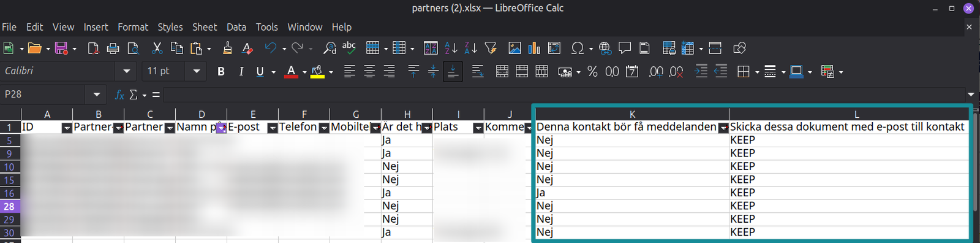Insert a chart
The height and width of the screenshot is (243, 980).
tap(534, 48)
